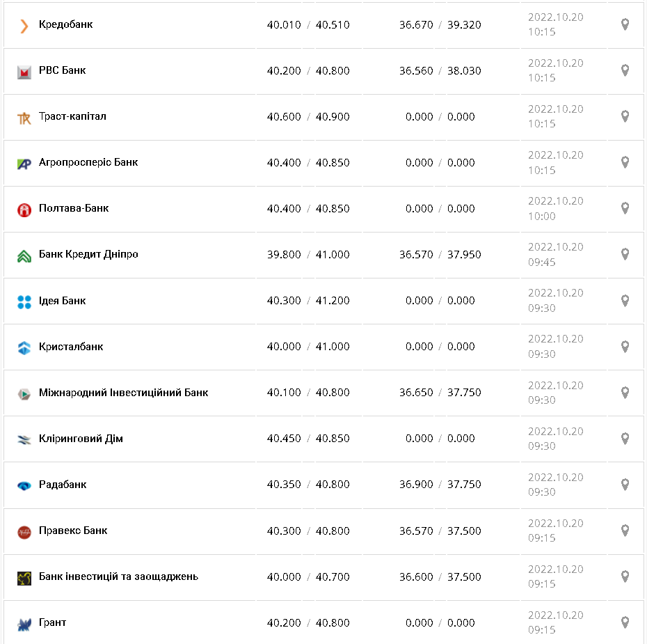Click the Правекс Банк name
647x644 pixels.
coord(73,531)
